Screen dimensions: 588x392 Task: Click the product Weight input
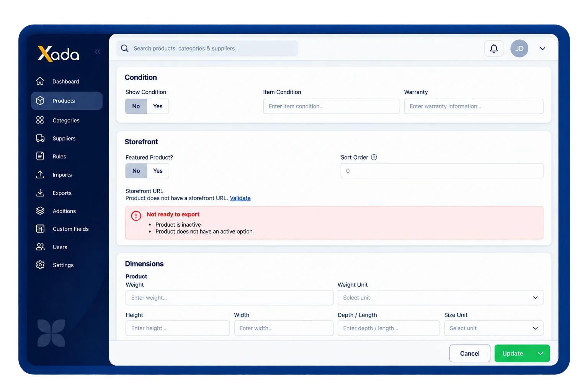click(x=229, y=298)
